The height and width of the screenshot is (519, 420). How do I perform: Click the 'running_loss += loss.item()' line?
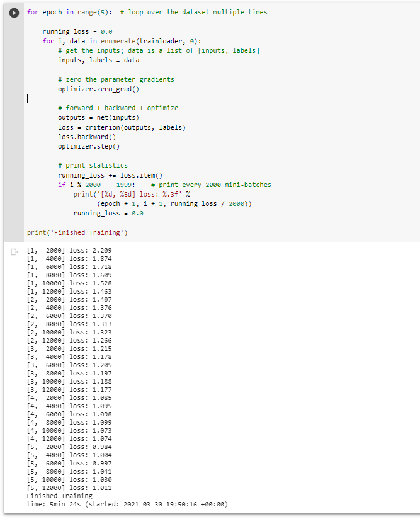[110, 175]
